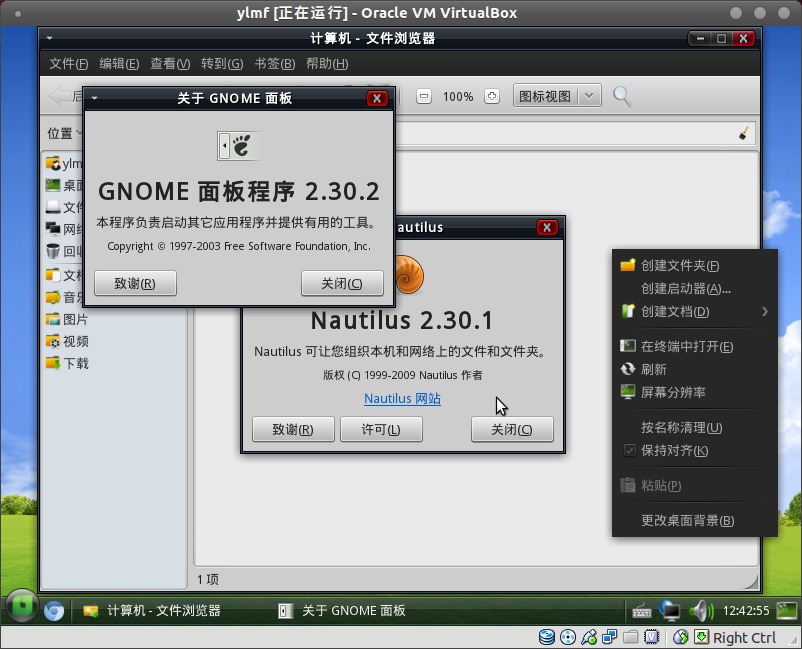Choose 屏幕分辨率 from the context menu
This screenshot has height=649, width=802.
coord(695,392)
